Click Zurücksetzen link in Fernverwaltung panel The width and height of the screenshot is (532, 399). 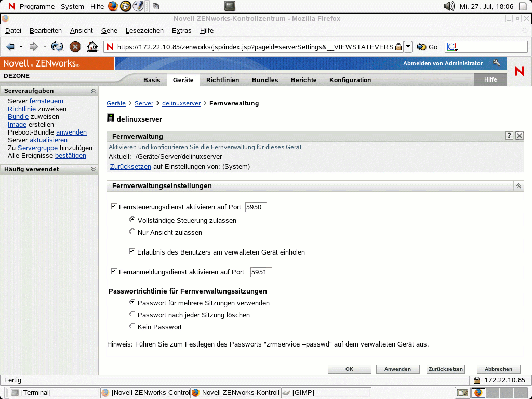(x=130, y=167)
